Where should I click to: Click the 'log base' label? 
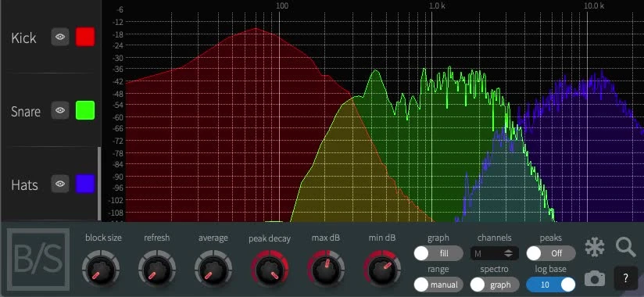click(551, 269)
